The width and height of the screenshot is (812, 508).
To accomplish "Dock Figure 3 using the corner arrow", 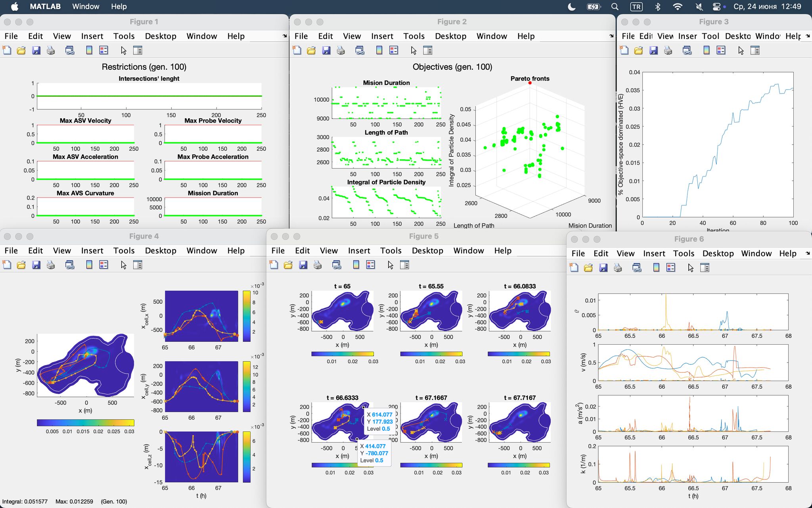I will point(808,36).
